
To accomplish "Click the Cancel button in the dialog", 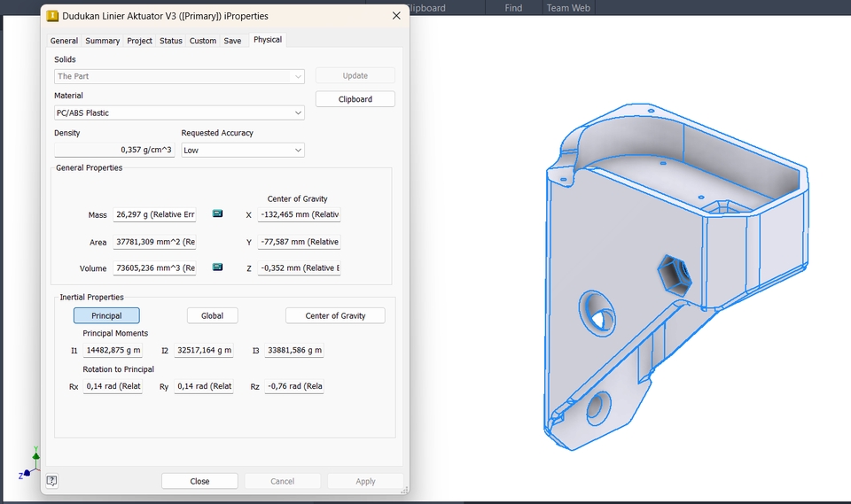I will pos(282,481).
